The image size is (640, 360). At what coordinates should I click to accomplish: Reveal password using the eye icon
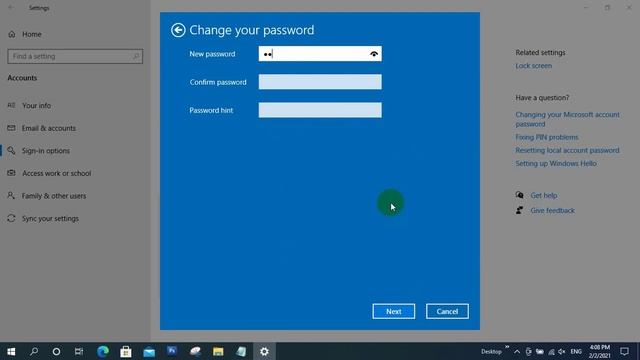coord(373,54)
